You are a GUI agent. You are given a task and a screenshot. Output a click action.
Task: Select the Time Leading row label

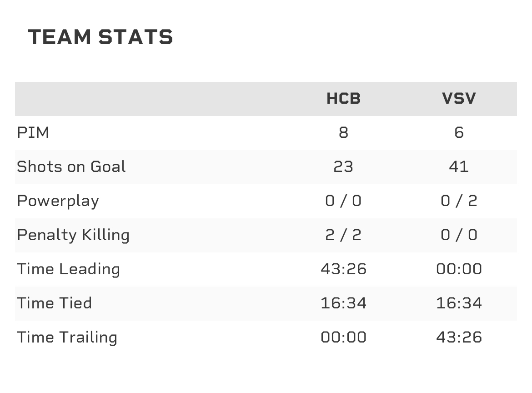[69, 269]
